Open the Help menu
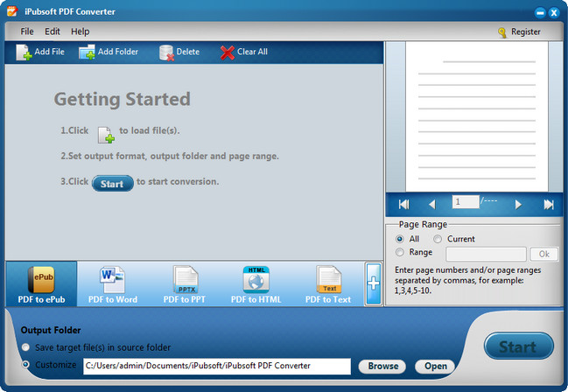 pos(81,31)
